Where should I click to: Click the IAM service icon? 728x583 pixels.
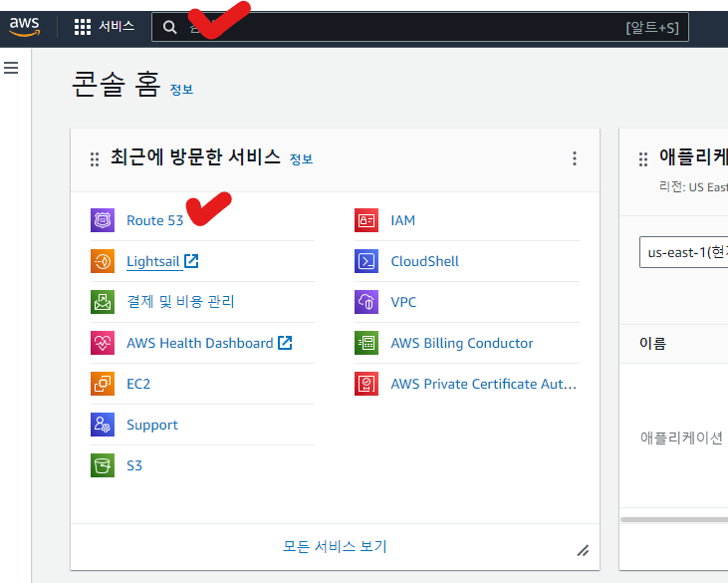[x=366, y=220]
